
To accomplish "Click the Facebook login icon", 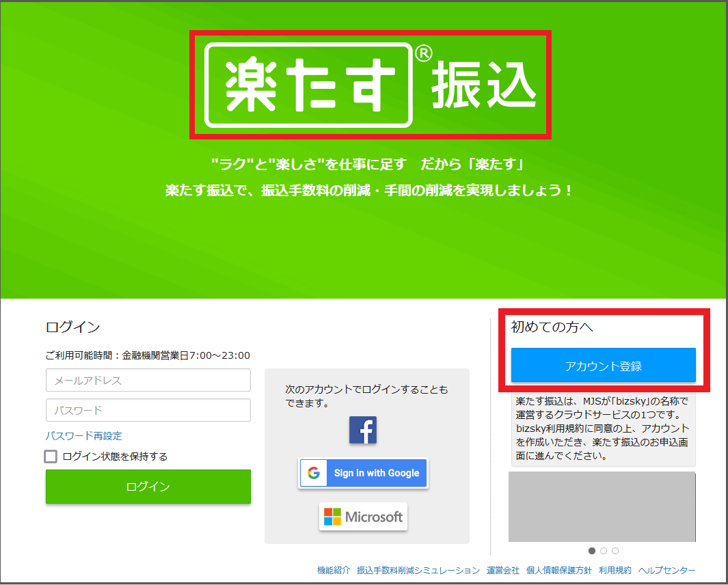I will coord(362,430).
